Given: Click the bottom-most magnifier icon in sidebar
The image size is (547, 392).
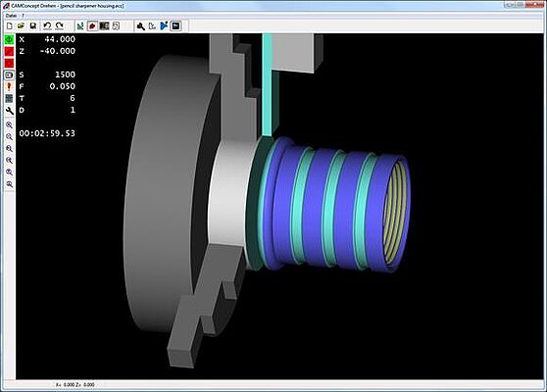Looking at the screenshot, I should (10, 184).
